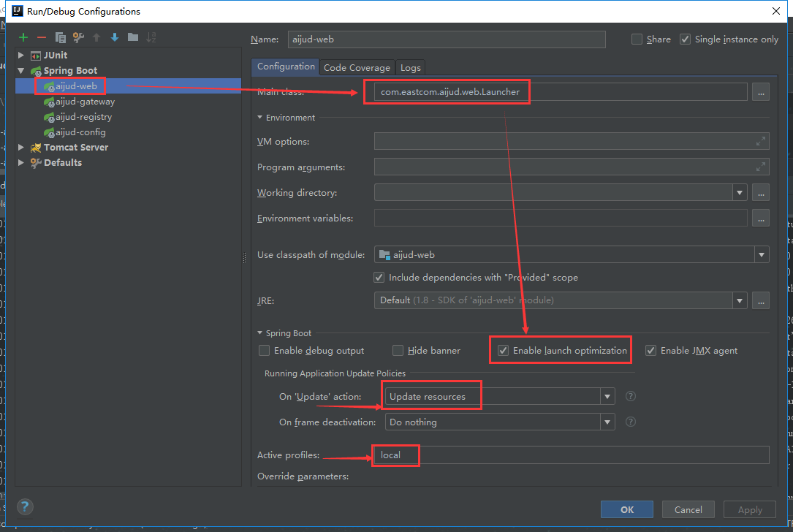Image resolution: width=793 pixels, height=532 pixels.
Task: Expand the Program arguments field
Action: click(x=760, y=167)
